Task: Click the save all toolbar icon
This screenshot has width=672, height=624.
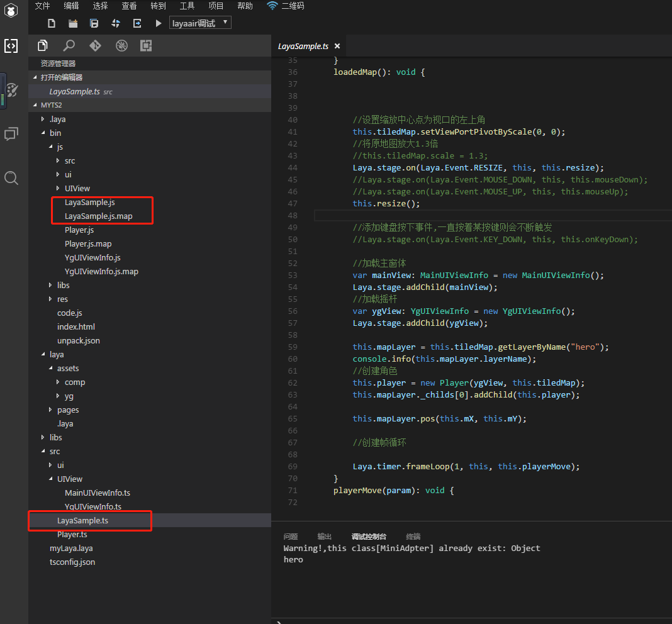Action: point(94,23)
